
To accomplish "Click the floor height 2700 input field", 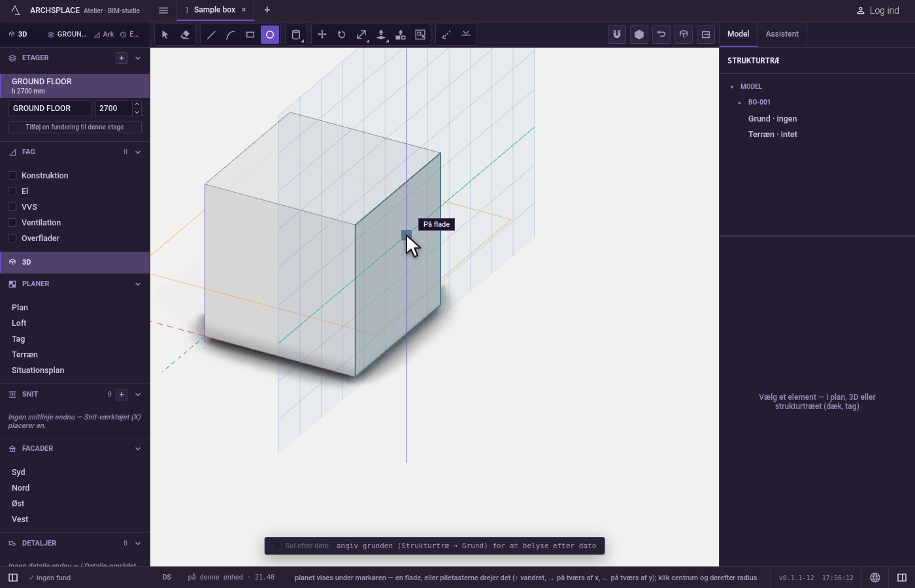I will [113, 108].
